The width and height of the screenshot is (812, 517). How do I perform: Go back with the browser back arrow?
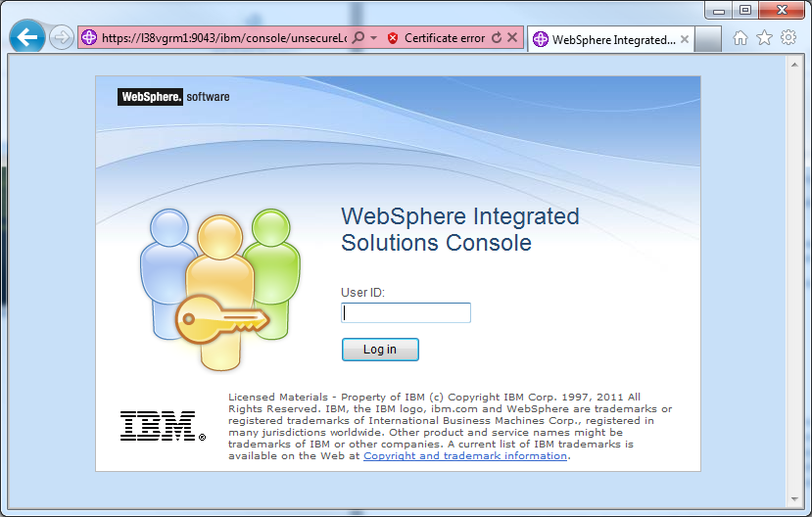pyautogui.click(x=26, y=37)
